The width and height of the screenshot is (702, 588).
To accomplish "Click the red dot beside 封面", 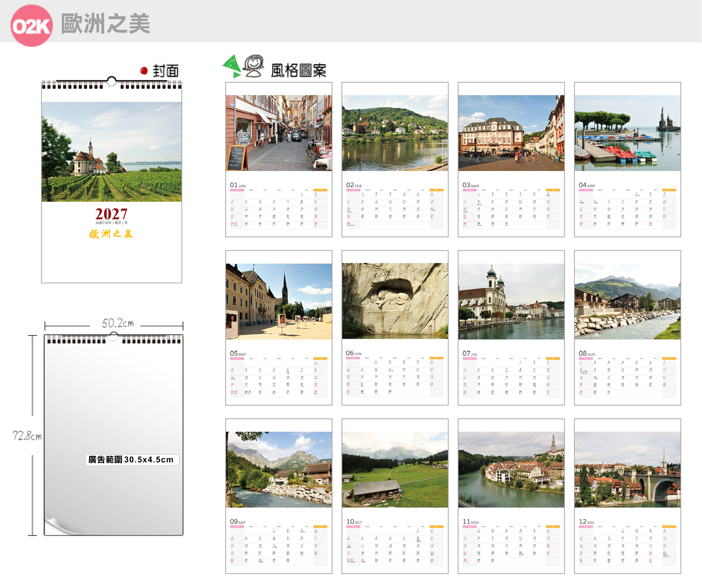I will pyautogui.click(x=144, y=71).
